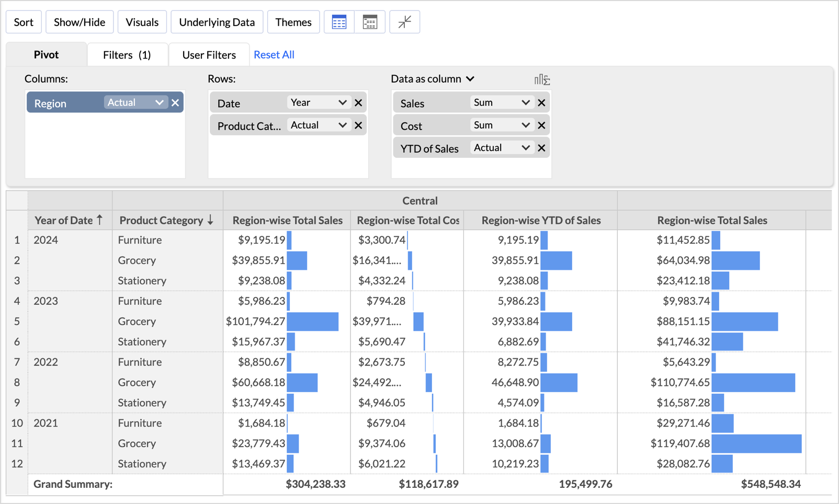Click the Grocery sales bar for 2023
The image size is (839, 504).
pyautogui.click(x=313, y=321)
